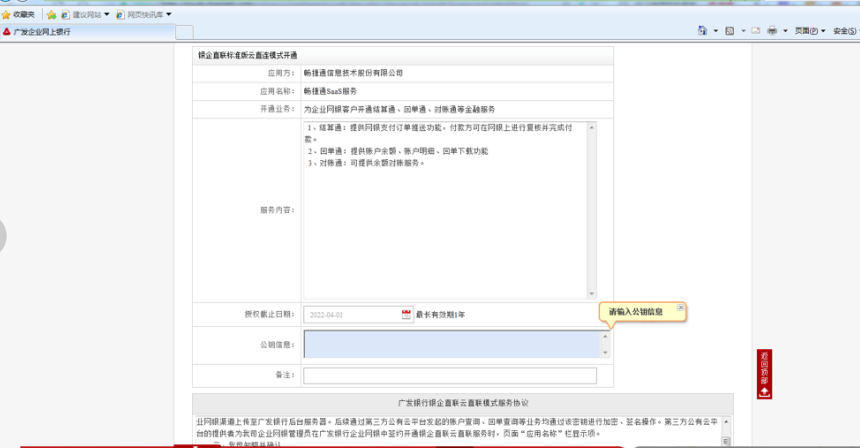The height and width of the screenshot is (448, 860).
Task: Expand the Home button dropdown arrow
Action: [x=716, y=31]
